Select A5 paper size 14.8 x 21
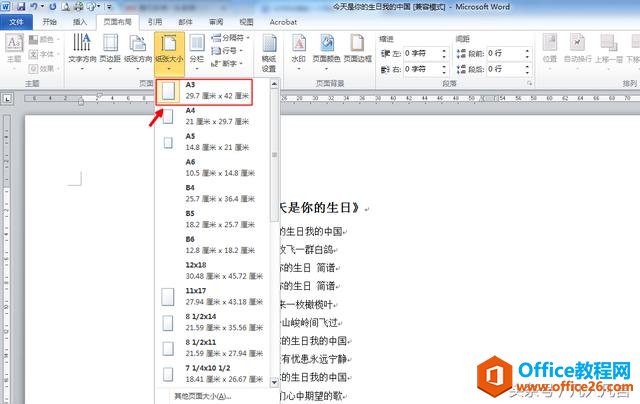The height and width of the screenshot is (404, 640). click(x=212, y=142)
